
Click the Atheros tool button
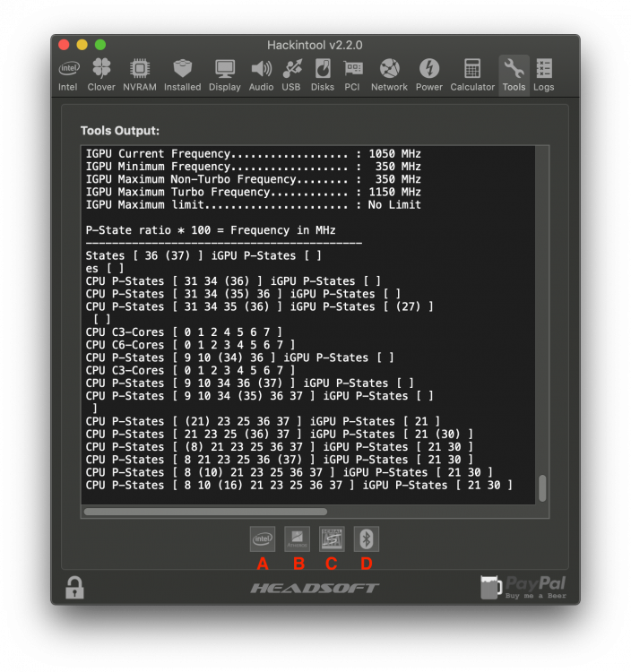(x=297, y=538)
